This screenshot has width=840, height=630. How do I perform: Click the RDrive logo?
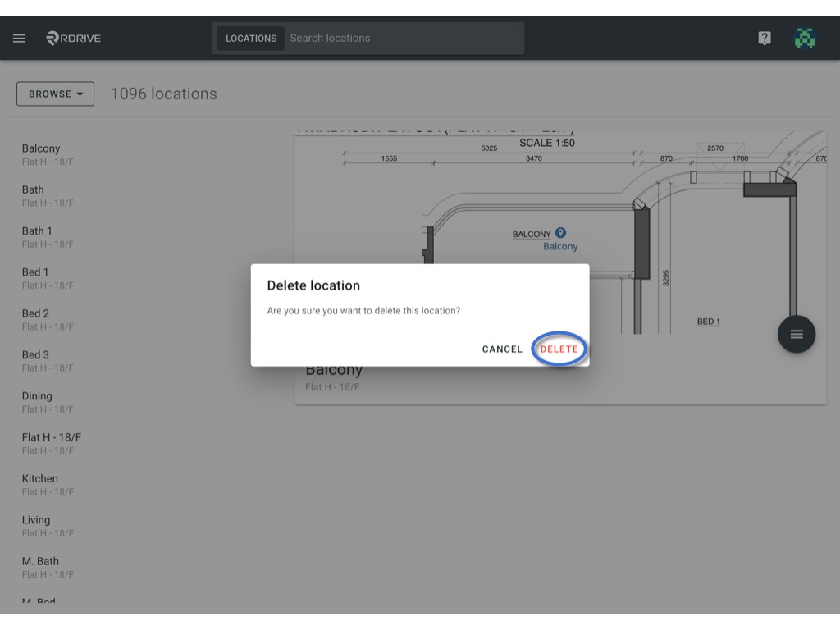click(73, 38)
